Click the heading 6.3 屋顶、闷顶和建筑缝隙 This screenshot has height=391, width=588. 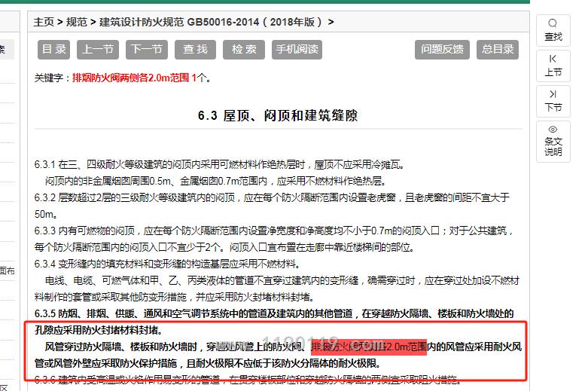click(278, 116)
